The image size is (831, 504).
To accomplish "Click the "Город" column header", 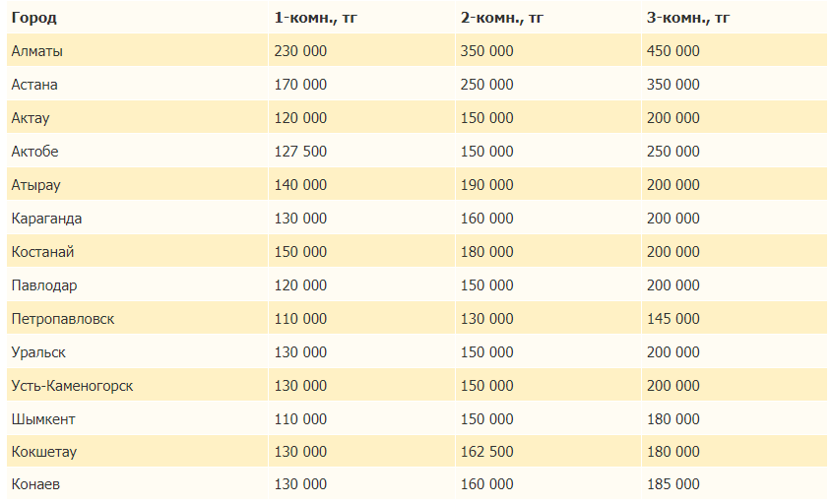I will pos(33,18).
